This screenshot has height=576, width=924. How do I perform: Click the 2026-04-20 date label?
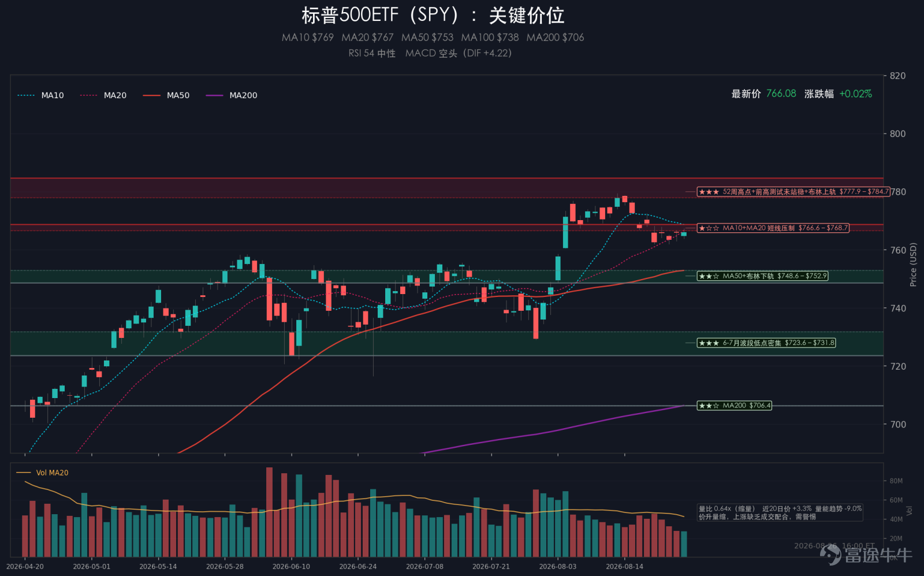[x=25, y=567]
